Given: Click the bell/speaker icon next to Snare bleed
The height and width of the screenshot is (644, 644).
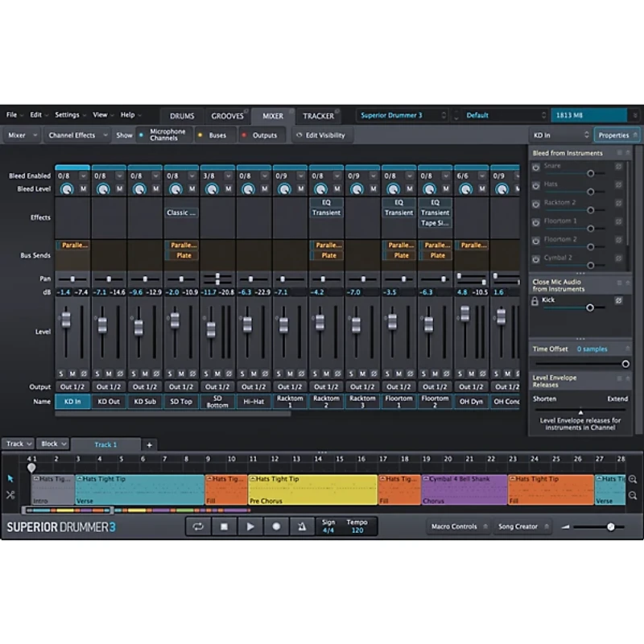Looking at the screenshot, I should 535,166.
